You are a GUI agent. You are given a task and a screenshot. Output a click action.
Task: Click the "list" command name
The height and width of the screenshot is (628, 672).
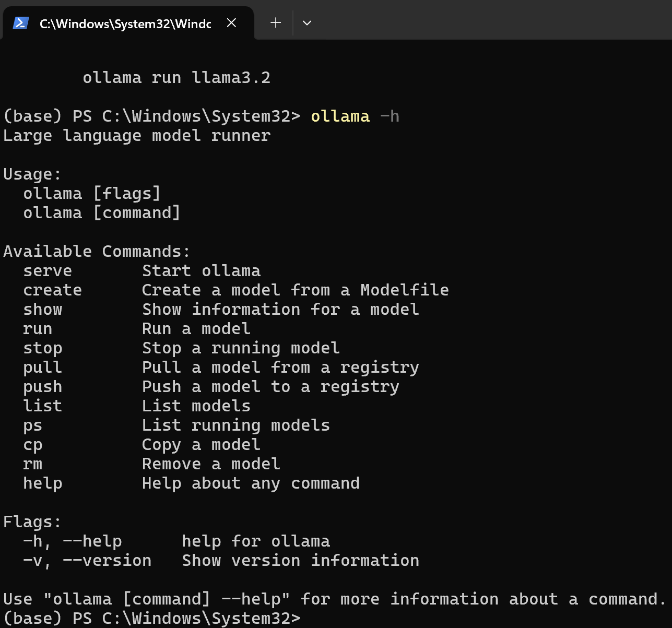[43, 406]
